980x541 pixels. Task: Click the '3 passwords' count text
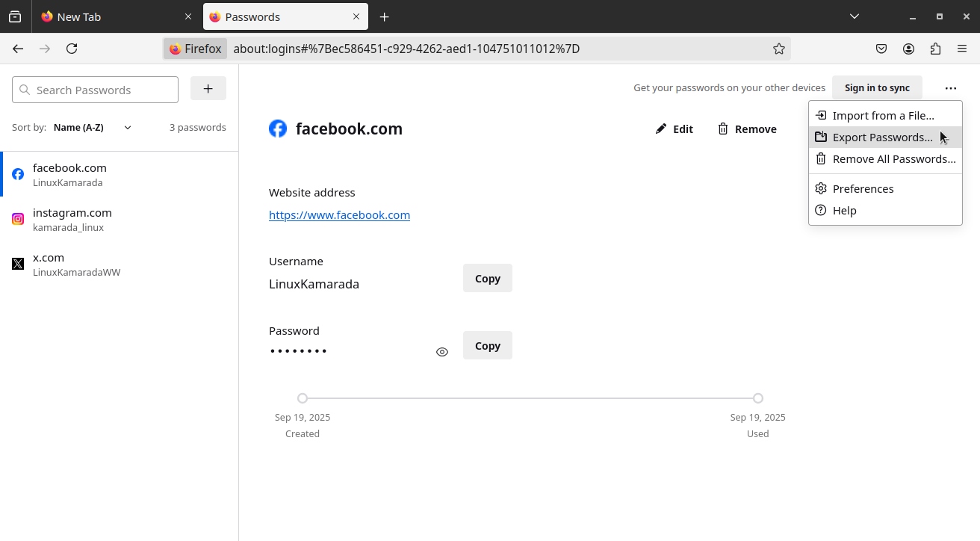coord(198,127)
